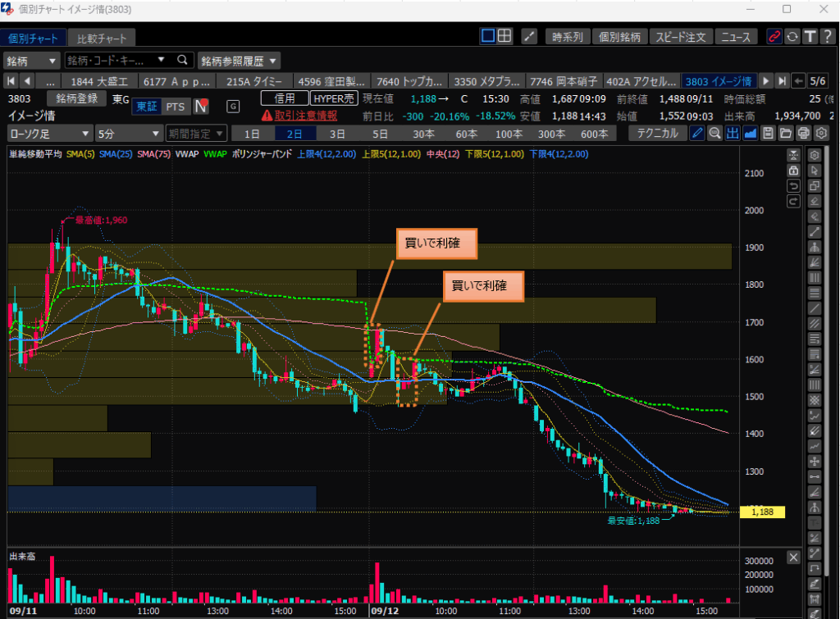Switch to four-panel grid layout
This screenshot has width=840, height=619.
point(505,36)
